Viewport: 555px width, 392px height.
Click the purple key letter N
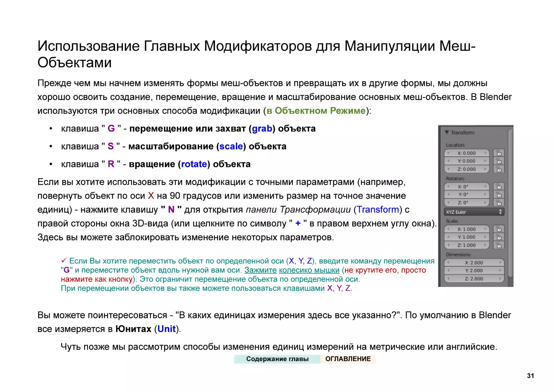tap(171, 210)
